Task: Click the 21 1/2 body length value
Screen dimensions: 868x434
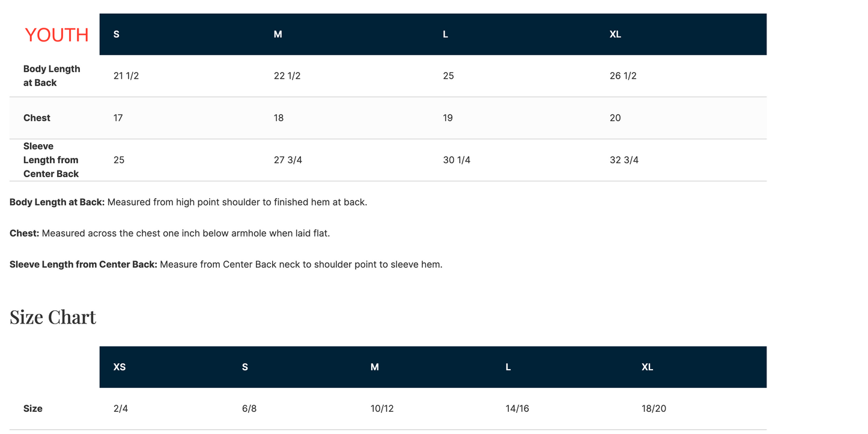Action: click(126, 76)
